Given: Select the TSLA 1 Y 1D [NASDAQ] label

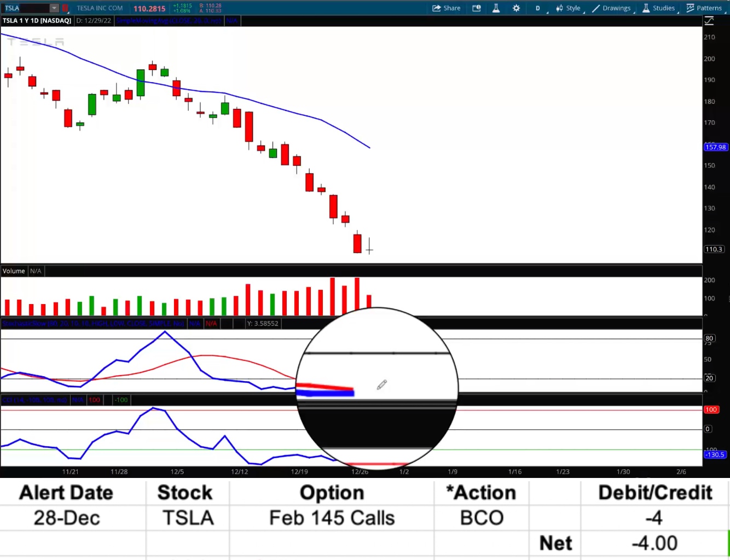Looking at the screenshot, I should tap(37, 21).
